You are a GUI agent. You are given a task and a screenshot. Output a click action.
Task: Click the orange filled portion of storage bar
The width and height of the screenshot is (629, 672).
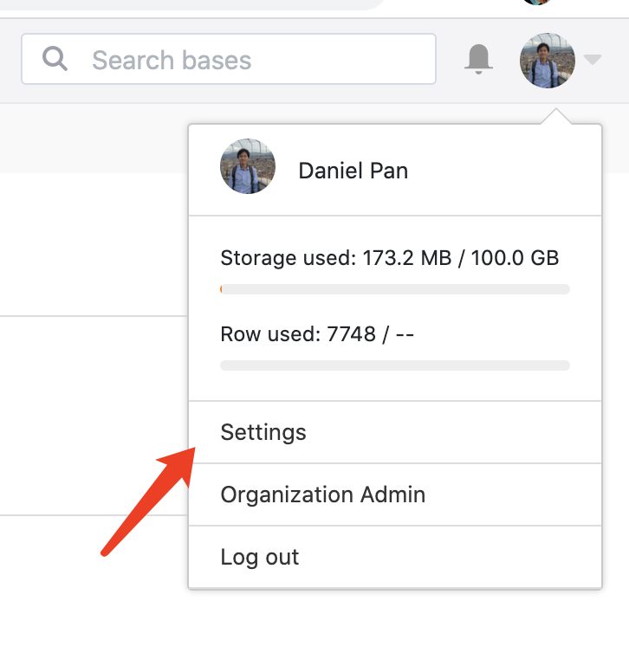tap(222, 289)
